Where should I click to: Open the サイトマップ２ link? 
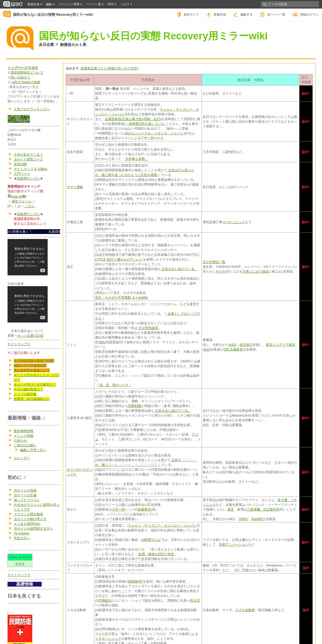tap(19, 344)
